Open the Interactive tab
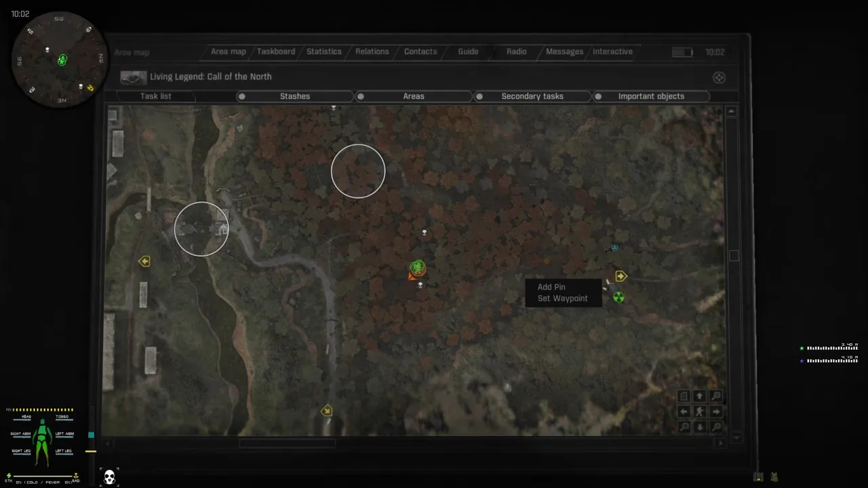 tap(612, 52)
